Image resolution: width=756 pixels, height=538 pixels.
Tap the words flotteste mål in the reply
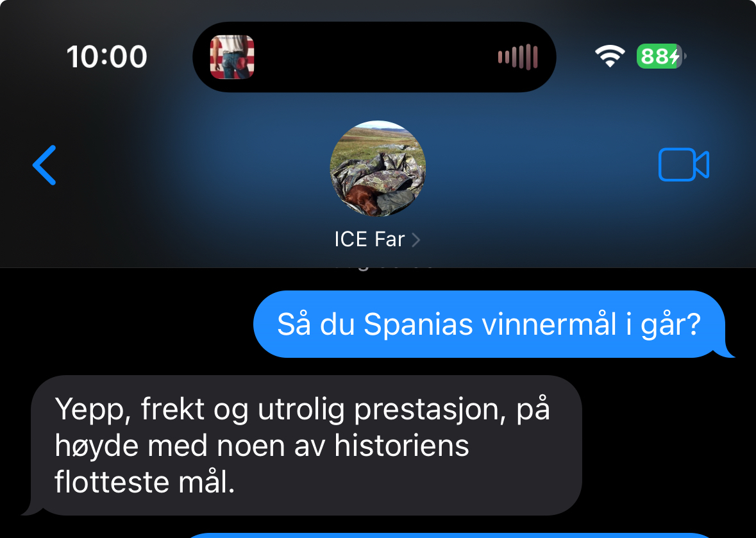click(x=144, y=482)
